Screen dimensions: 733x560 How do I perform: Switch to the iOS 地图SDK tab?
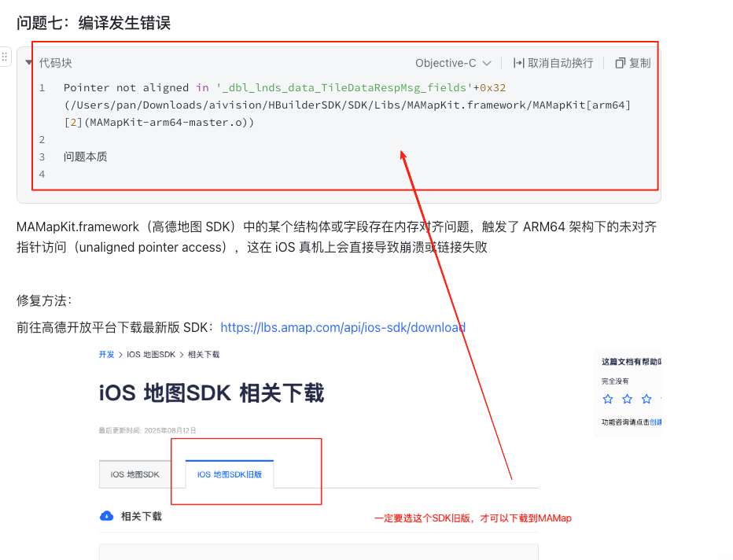click(135, 474)
